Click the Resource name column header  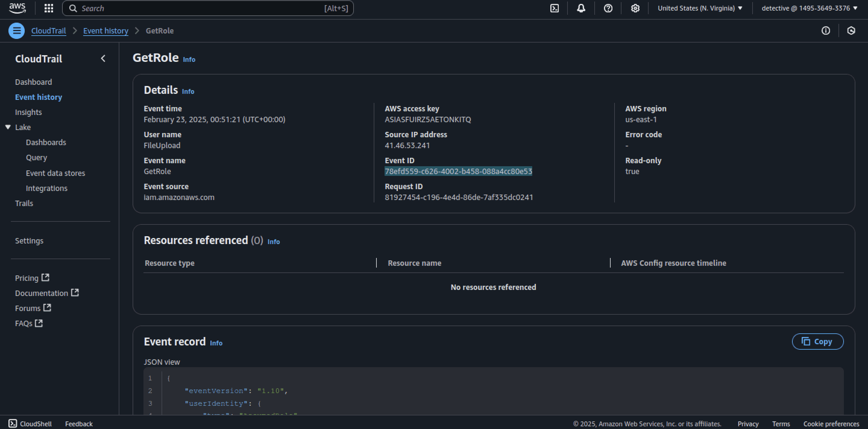point(414,263)
